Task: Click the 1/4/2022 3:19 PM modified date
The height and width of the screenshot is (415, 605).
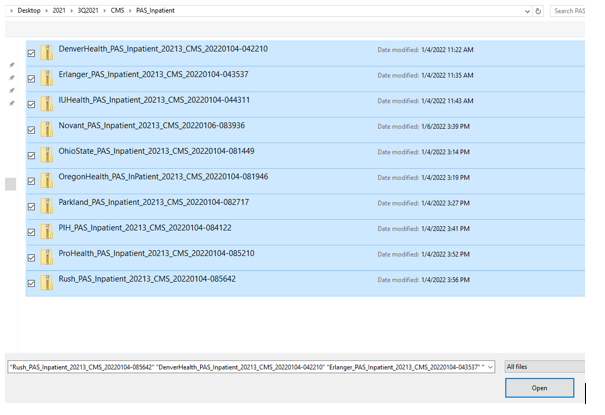Action: pos(446,177)
